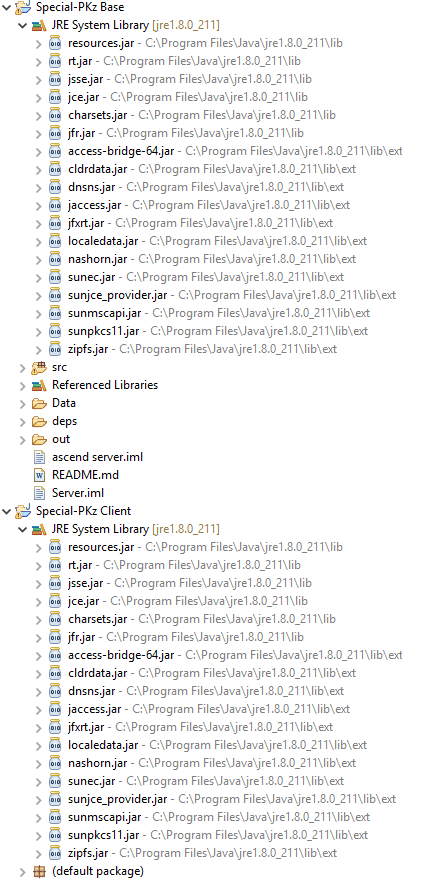The width and height of the screenshot is (440, 880).
Task: Expand the deps folder
Action: [22, 421]
